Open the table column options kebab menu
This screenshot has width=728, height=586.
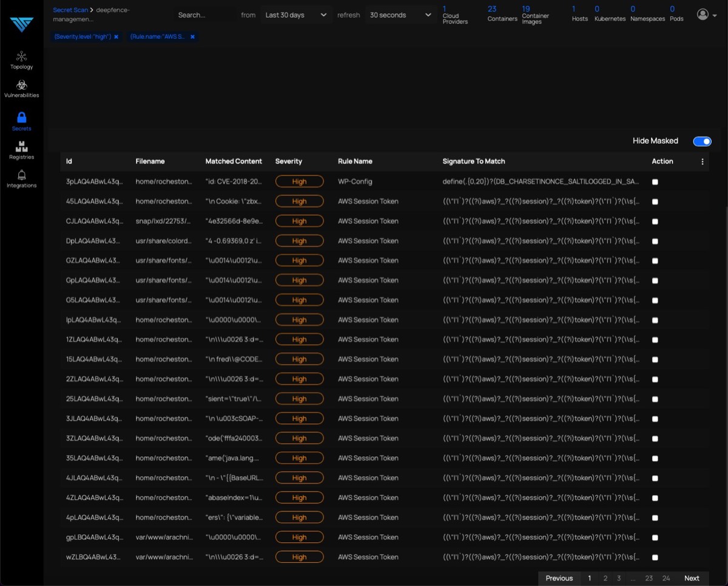coord(703,161)
